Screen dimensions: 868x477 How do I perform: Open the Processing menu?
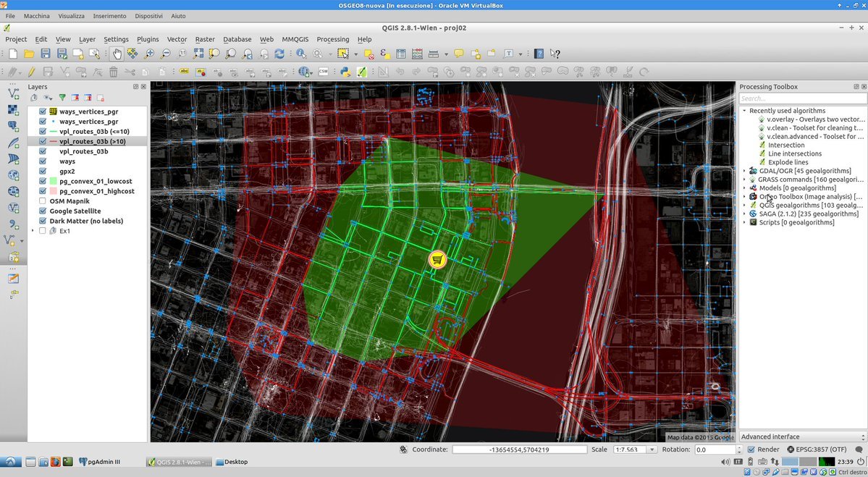point(332,39)
